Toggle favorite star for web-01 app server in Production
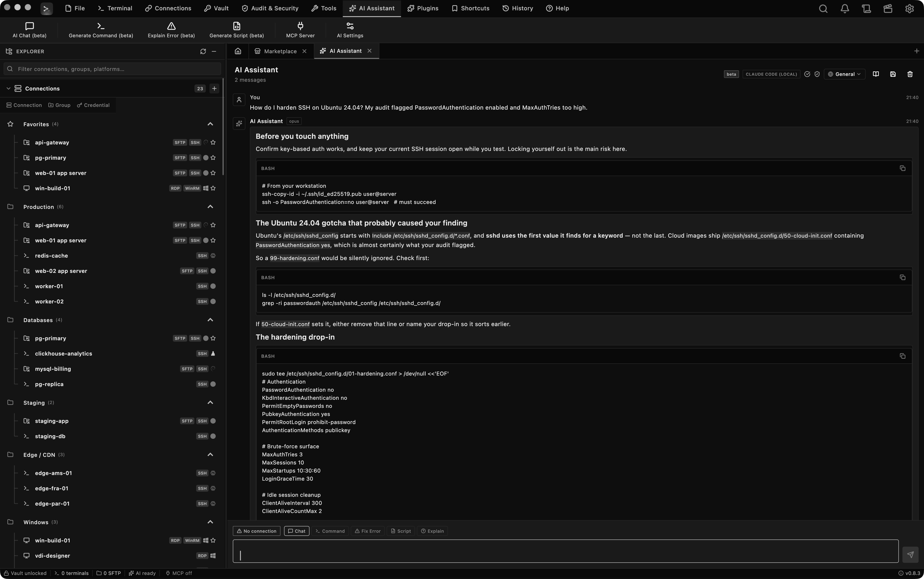This screenshot has height=579, width=924. pos(213,241)
